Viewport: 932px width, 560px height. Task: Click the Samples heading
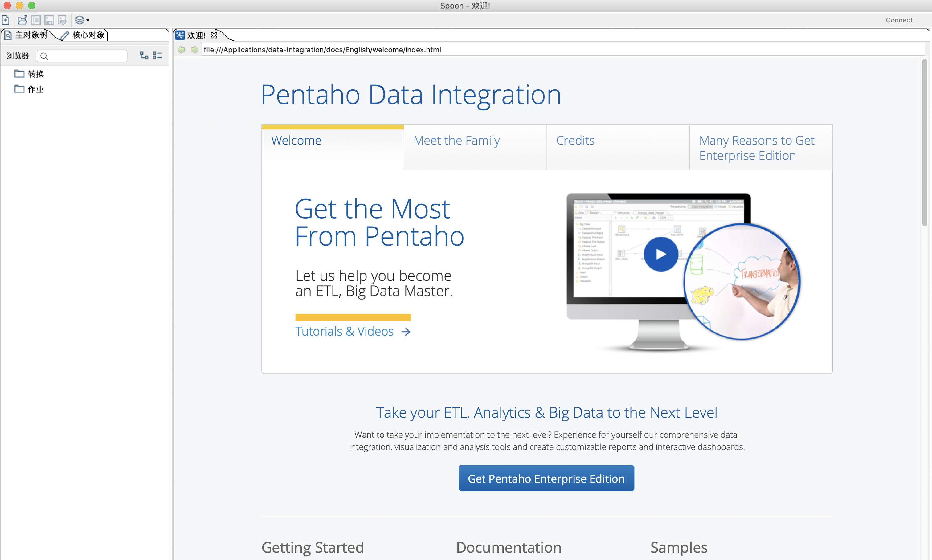coord(679,547)
